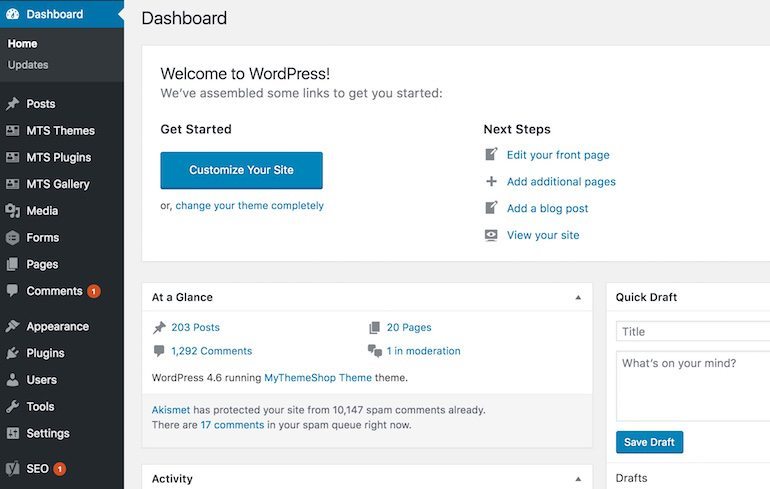Open the Appearance menu label
770x489 pixels.
[x=57, y=326]
